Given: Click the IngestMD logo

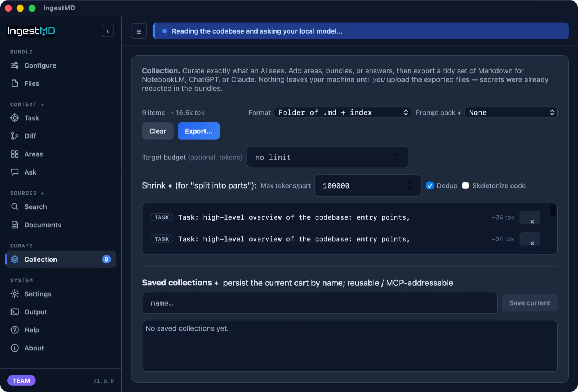Looking at the screenshot, I should pos(31,31).
